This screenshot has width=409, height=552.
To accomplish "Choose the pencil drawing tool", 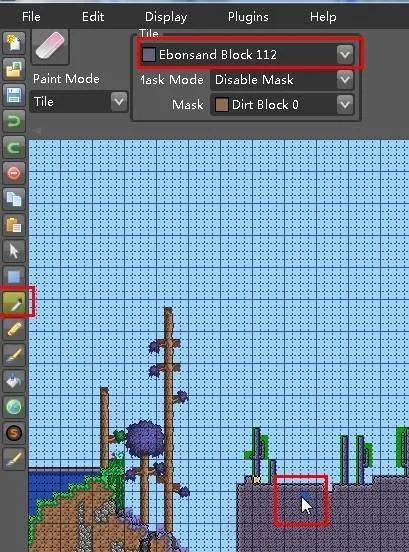I will click(x=14, y=329).
